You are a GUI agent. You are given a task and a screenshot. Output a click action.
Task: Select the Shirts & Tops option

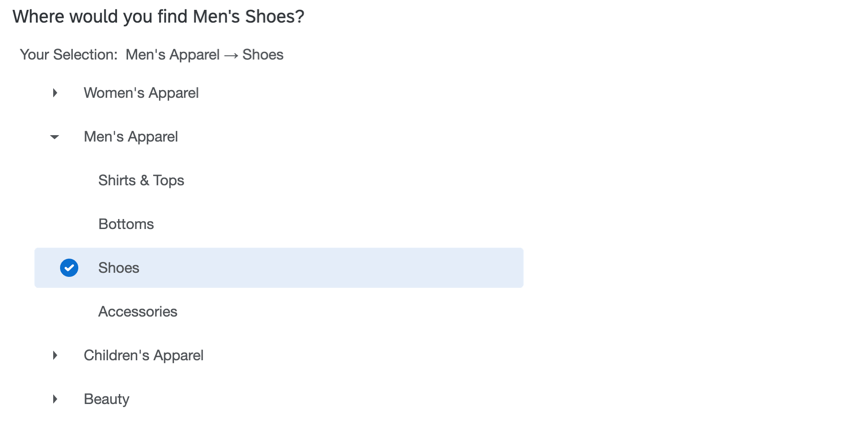[141, 181]
